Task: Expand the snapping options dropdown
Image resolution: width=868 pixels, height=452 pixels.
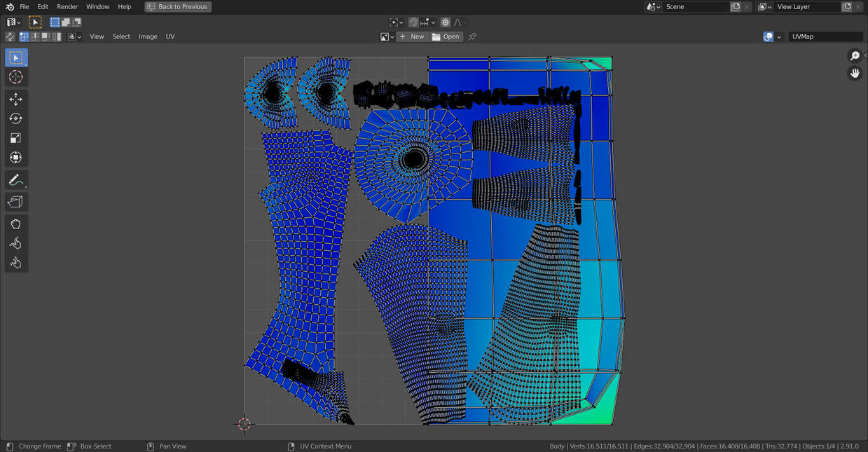Action: 428,22
